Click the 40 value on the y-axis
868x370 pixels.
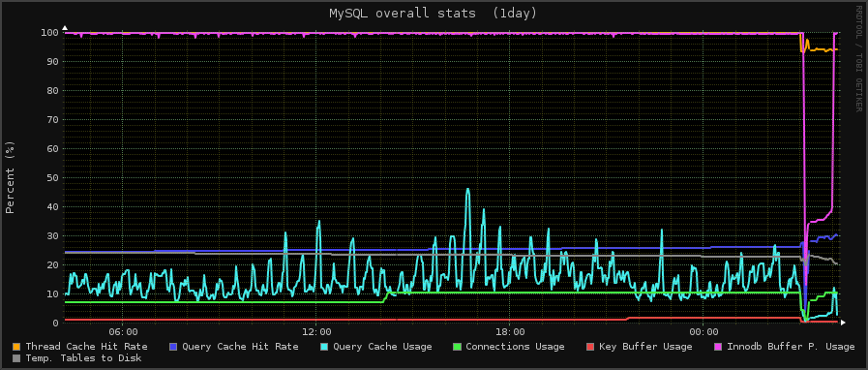coord(52,206)
